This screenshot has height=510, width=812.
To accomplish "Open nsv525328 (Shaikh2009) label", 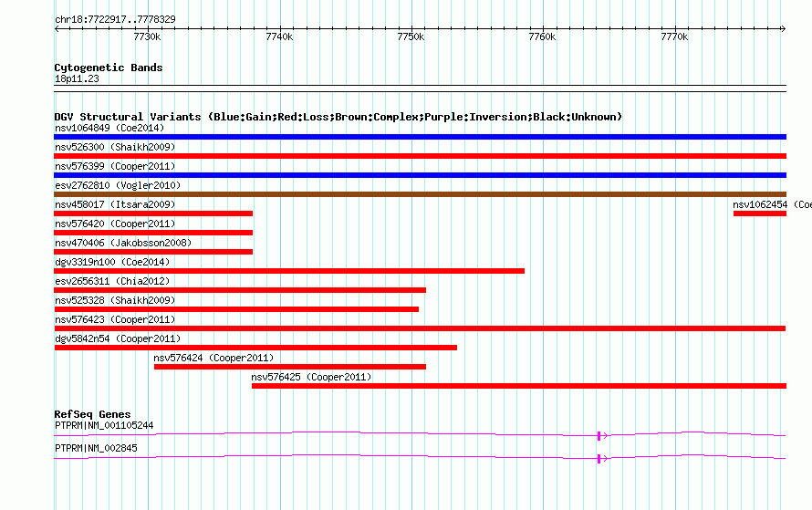I will [115, 300].
